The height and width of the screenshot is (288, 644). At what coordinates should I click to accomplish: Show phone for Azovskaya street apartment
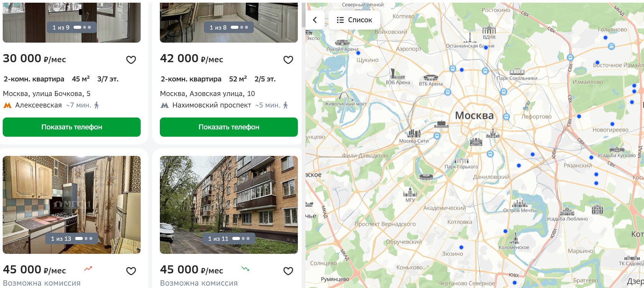[229, 127]
